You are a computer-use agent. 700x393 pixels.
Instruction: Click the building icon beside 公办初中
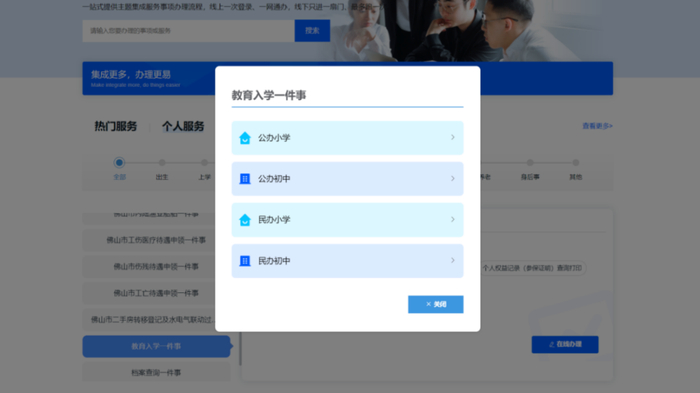(x=245, y=179)
